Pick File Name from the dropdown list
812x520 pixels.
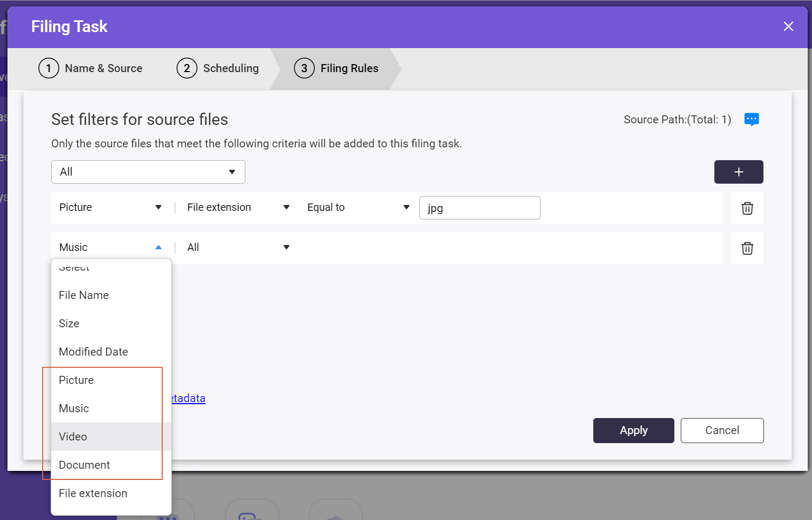point(84,295)
